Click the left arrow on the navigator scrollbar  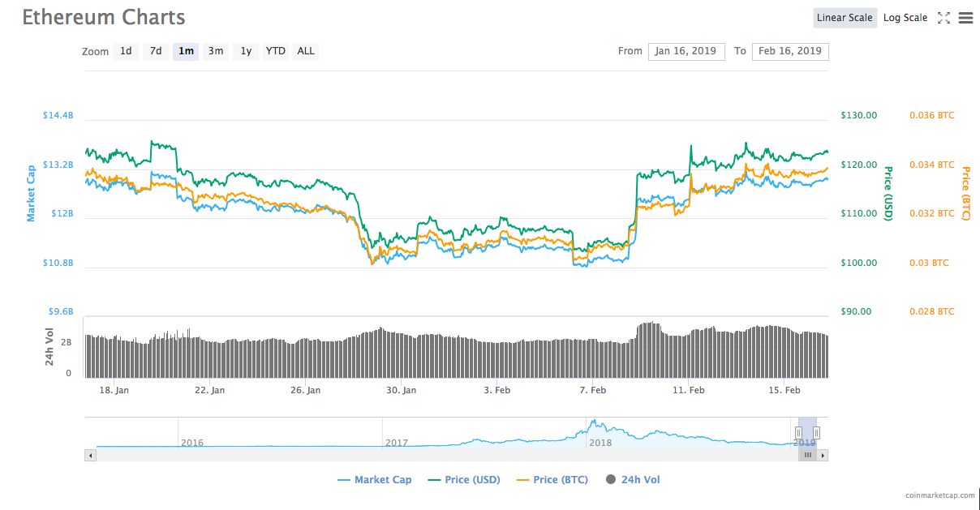(89, 455)
